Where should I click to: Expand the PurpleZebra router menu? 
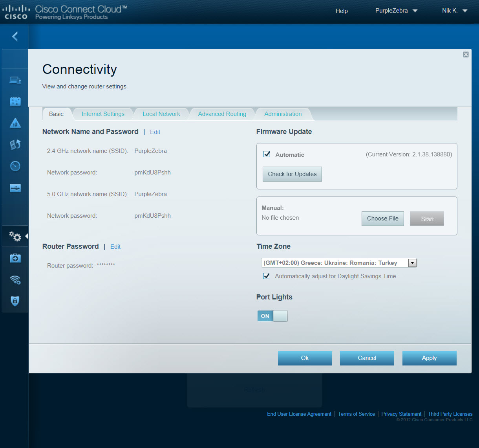pos(396,11)
